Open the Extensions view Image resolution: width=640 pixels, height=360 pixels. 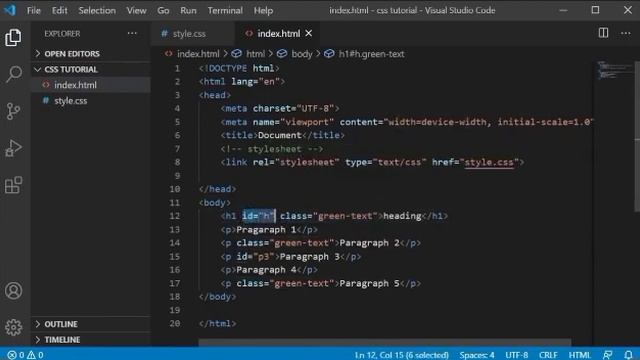pyautogui.click(x=13, y=185)
